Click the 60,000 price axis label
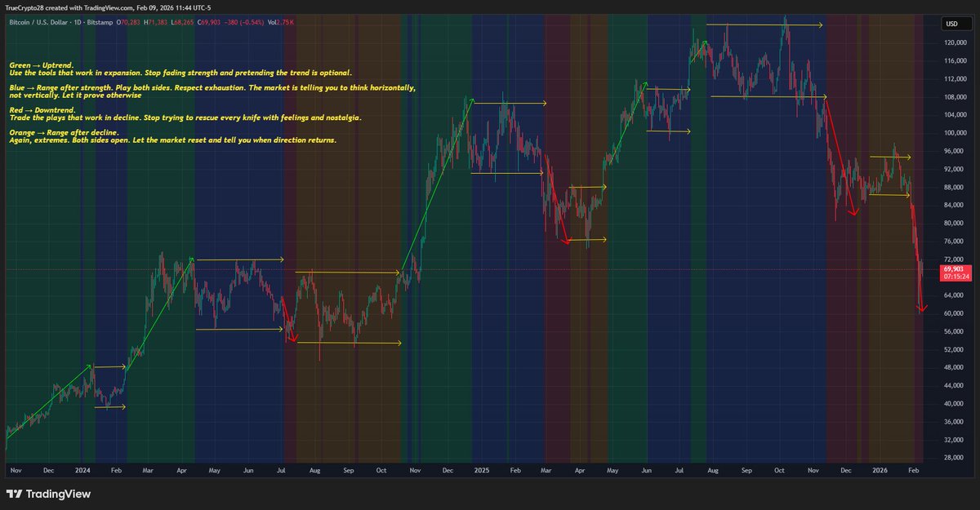Screen dimensions: 980x510 (x=952, y=313)
